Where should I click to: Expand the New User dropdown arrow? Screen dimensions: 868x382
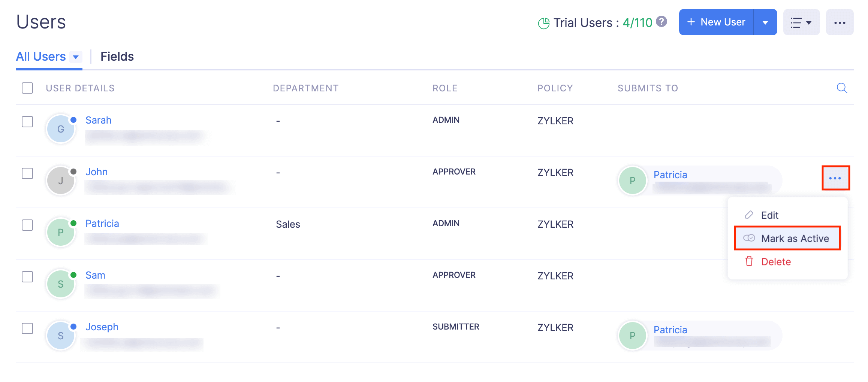[x=765, y=22]
